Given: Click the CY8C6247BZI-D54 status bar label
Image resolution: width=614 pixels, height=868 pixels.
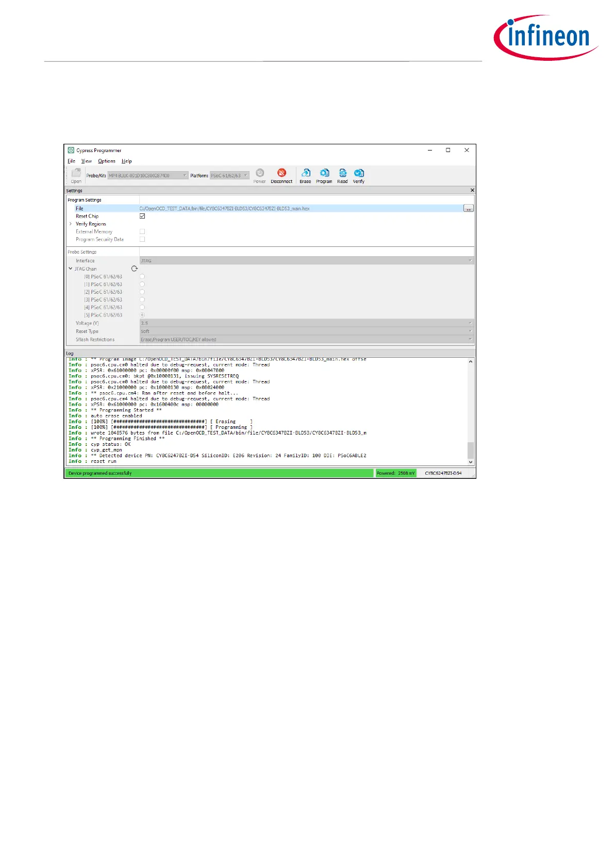Looking at the screenshot, I should pos(443,473).
